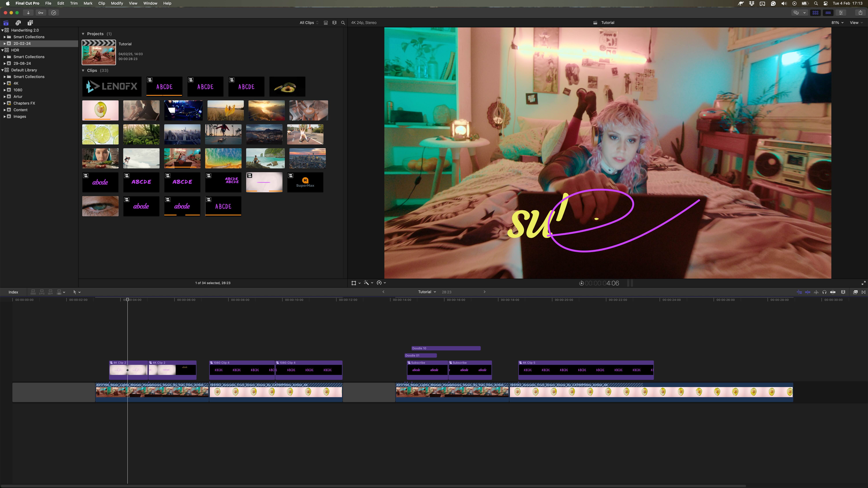Click the Index button
The image size is (868, 488).
click(x=13, y=292)
